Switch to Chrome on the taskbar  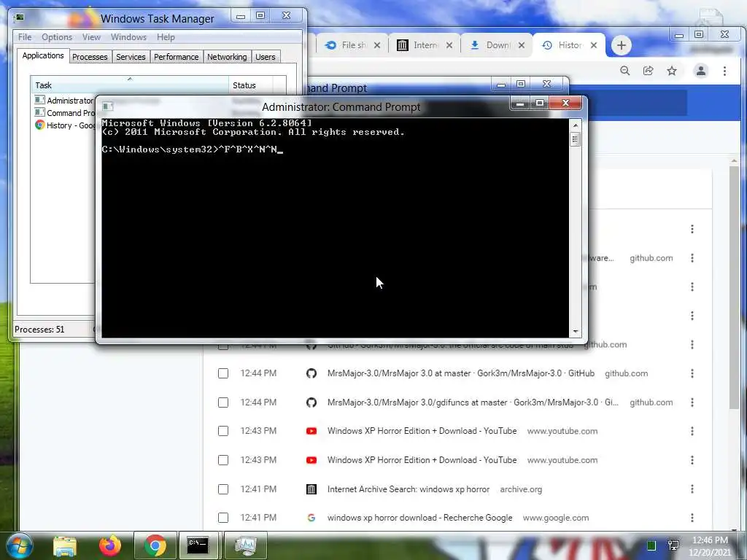coord(155,545)
